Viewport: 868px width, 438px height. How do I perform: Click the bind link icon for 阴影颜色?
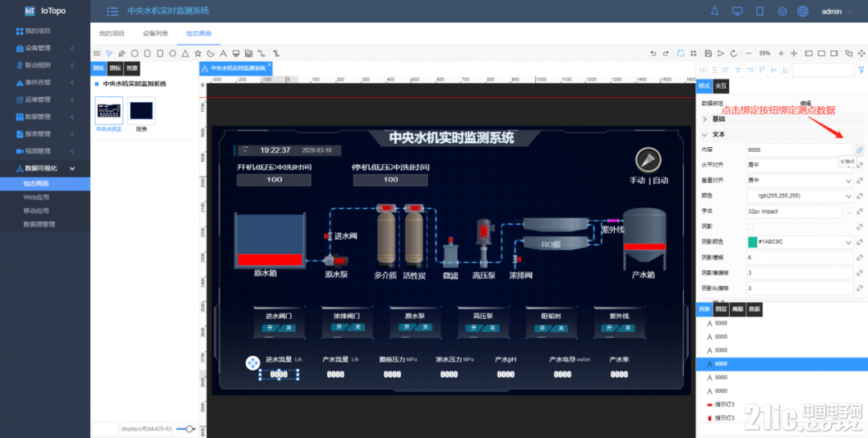coord(860,242)
